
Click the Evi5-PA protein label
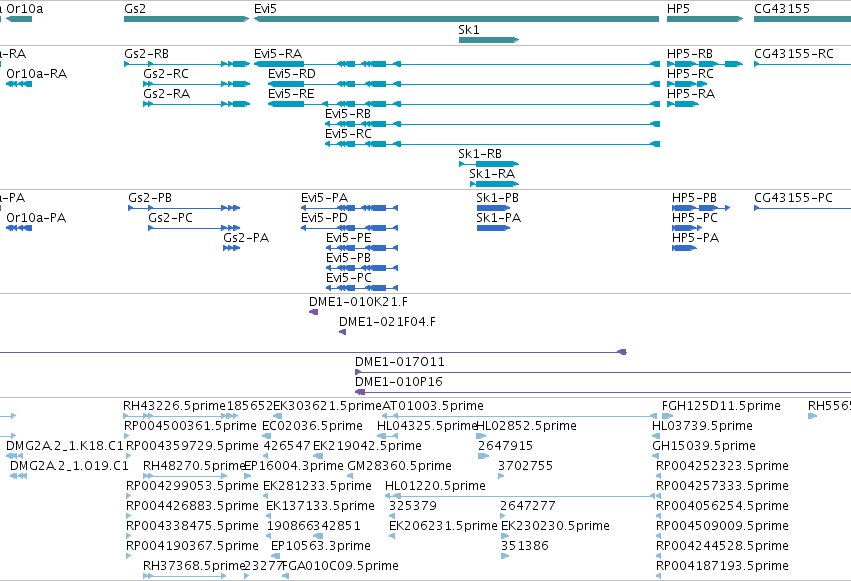pyautogui.click(x=325, y=198)
